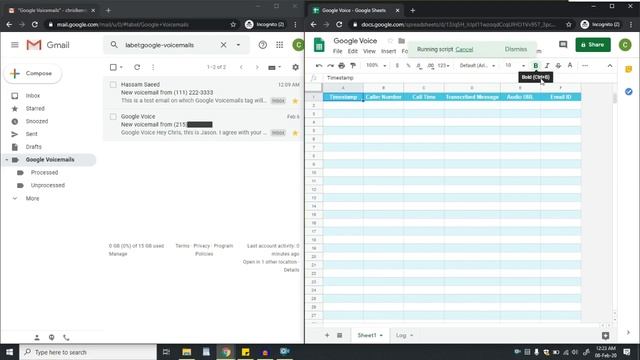Image resolution: width=640 pixels, height=360 pixels.
Task: Click the green Share button
Action: [x=593, y=44]
